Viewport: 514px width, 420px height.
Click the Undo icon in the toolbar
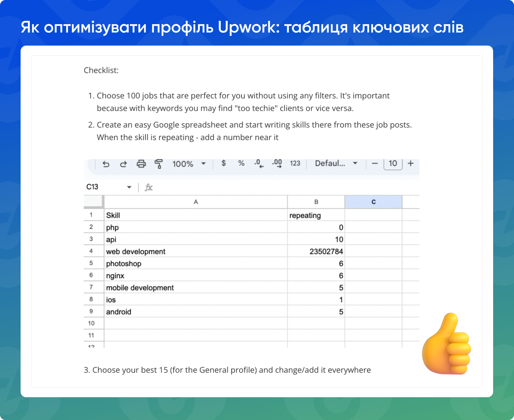(106, 164)
